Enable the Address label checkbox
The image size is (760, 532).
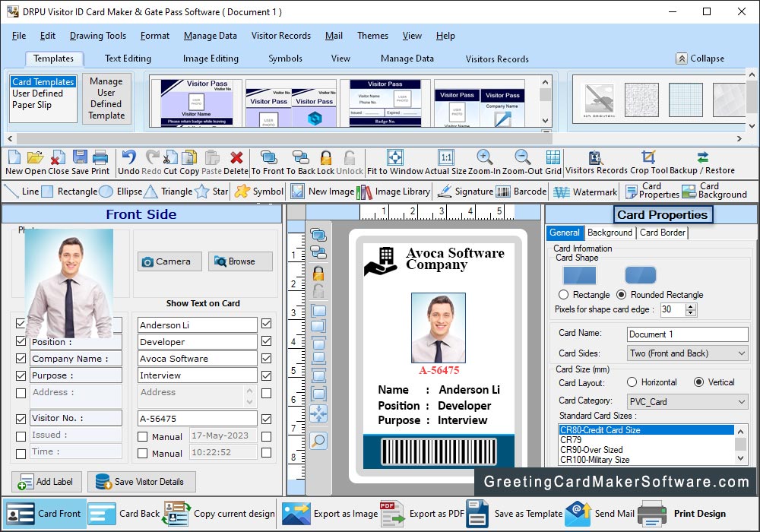[x=21, y=393]
